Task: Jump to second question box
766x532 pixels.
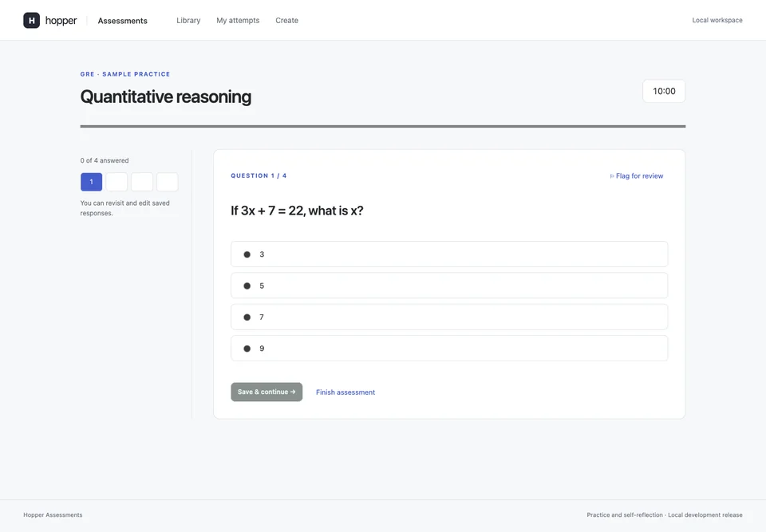Action: 116,182
